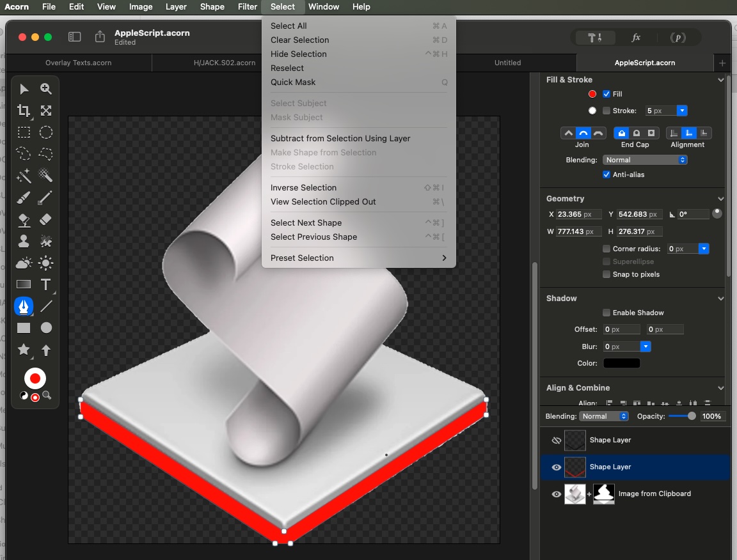Enable the Snap to pixels checkbox
The width and height of the screenshot is (737, 560).
click(x=606, y=274)
